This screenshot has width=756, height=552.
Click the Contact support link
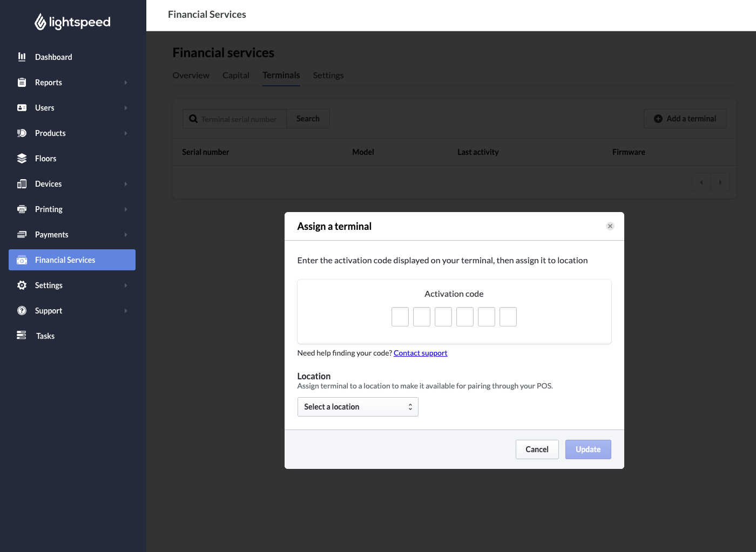click(420, 353)
